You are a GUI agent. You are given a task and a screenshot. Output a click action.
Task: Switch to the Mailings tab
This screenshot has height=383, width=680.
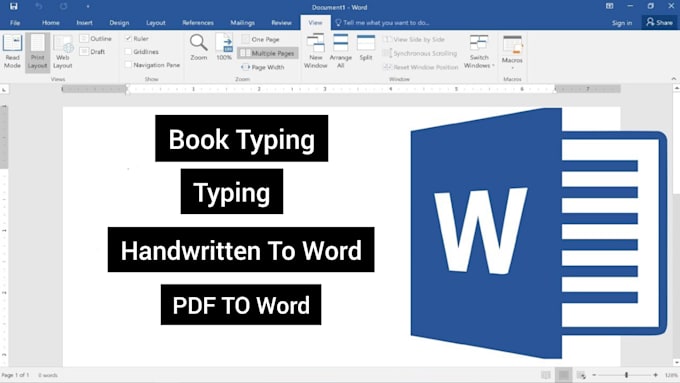coord(242,23)
